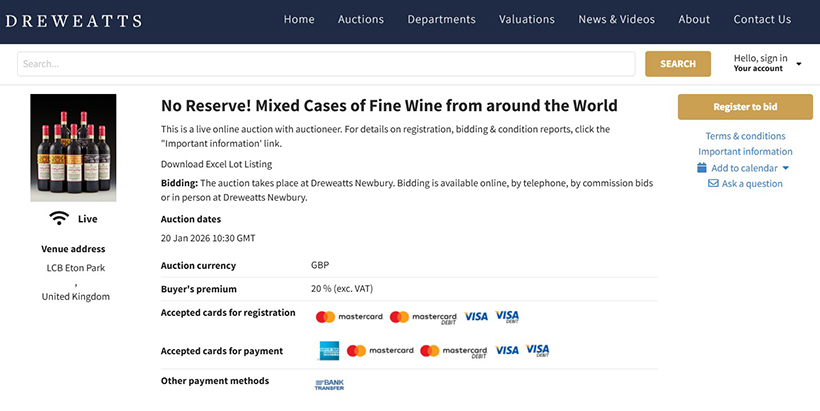
Task: Click the auction title heading
Action: coord(389,106)
